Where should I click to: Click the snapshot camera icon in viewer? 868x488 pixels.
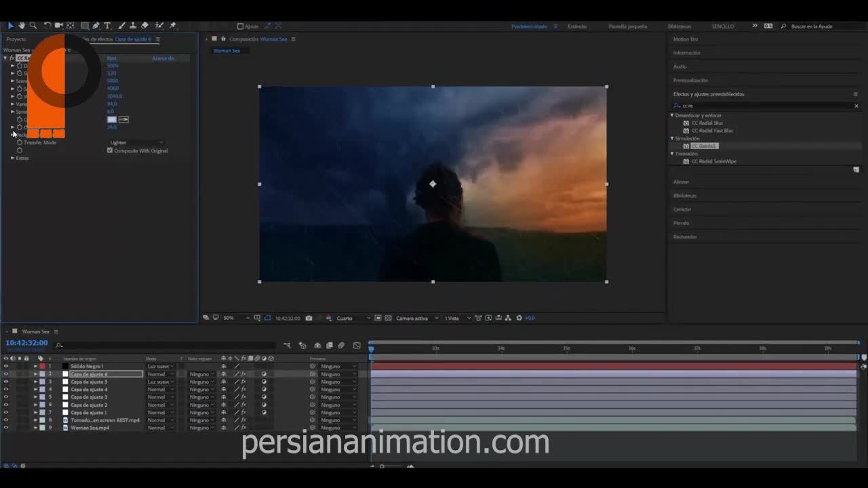[309, 318]
